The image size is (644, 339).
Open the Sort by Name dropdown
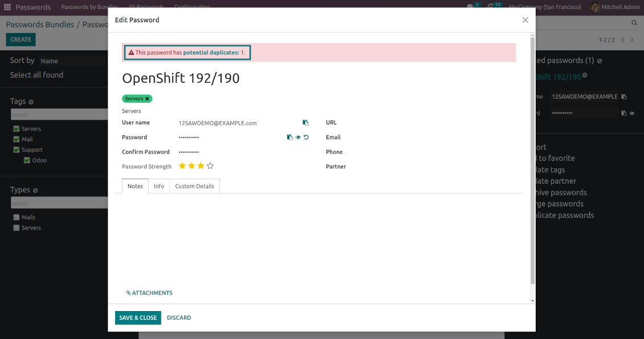[72, 61]
